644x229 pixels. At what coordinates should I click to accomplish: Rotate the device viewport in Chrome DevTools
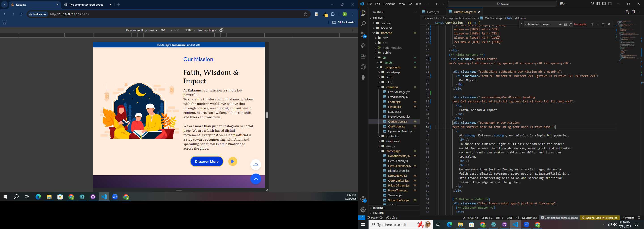(221, 30)
